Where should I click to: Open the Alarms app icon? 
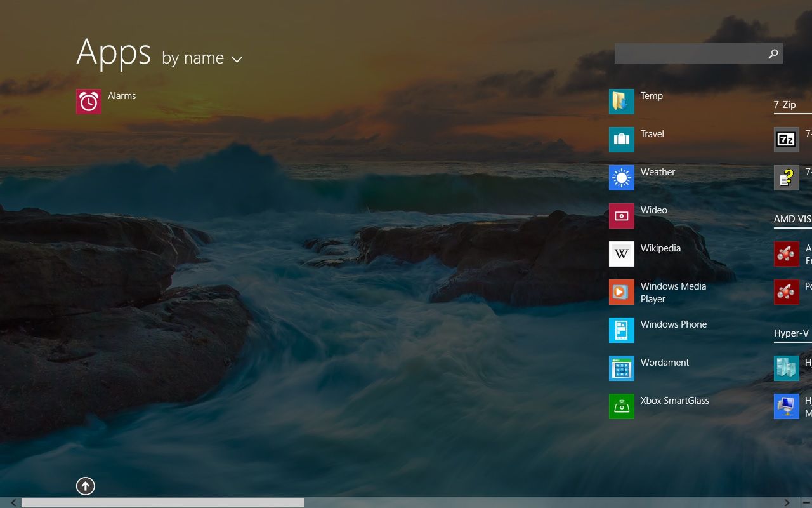tap(89, 102)
